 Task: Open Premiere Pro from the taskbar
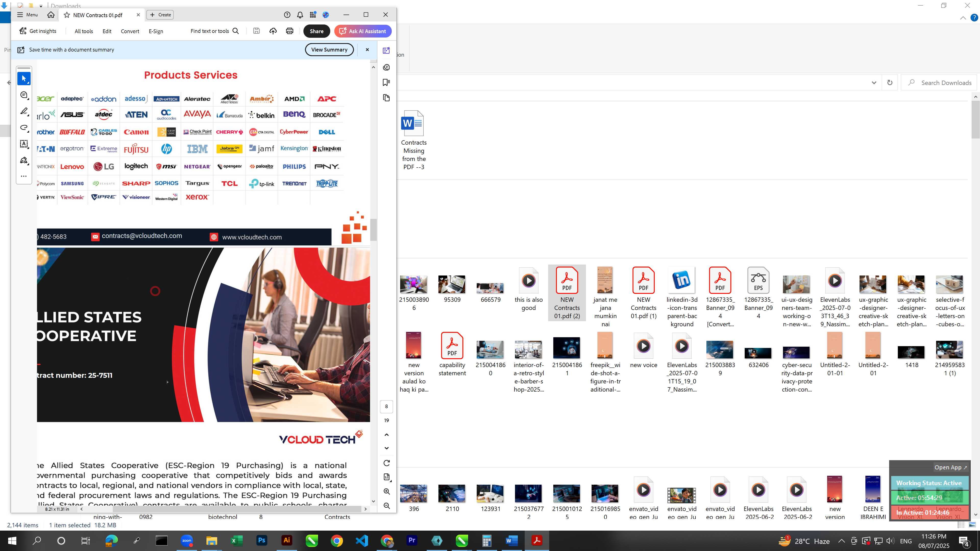pyautogui.click(x=412, y=540)
